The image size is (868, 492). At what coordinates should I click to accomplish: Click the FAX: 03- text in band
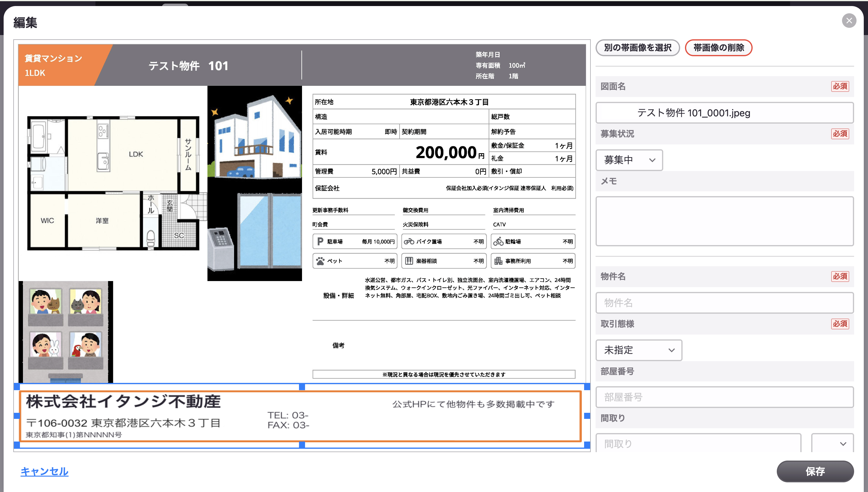(288, 425)
